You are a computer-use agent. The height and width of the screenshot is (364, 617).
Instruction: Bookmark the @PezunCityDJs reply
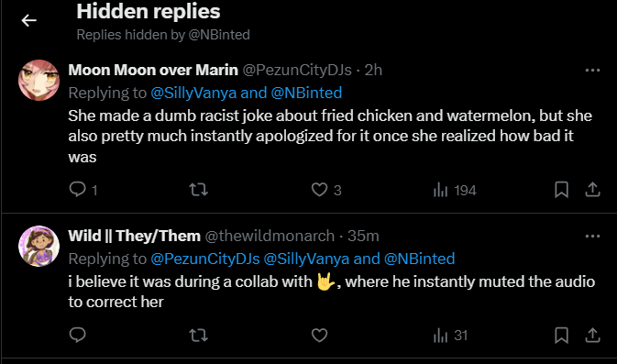tap(561, 190)
